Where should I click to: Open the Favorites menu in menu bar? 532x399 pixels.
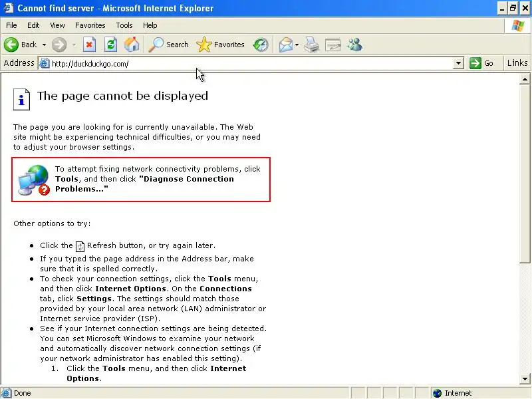pos(90,25)
